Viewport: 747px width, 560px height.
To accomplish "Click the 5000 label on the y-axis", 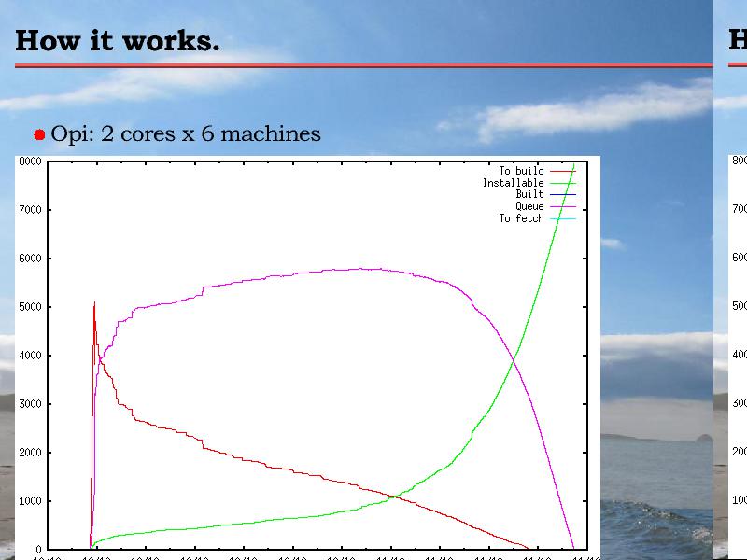I will [30, 307].
